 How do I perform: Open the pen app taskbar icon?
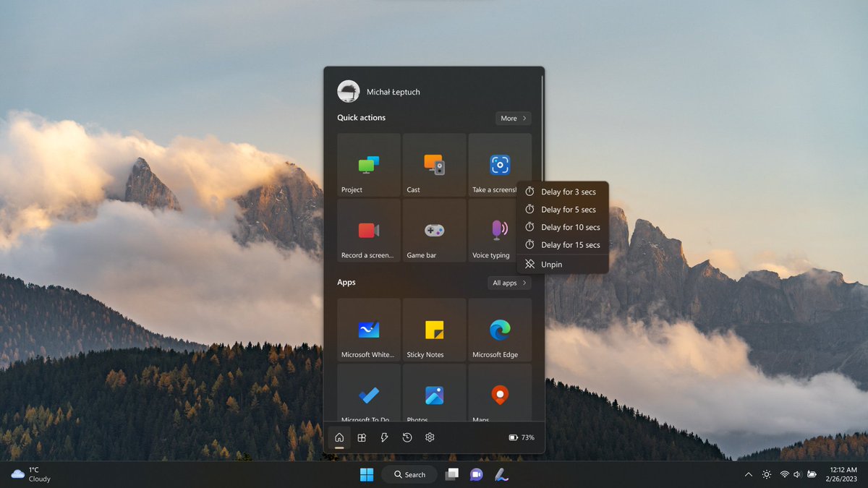[501, 474]
